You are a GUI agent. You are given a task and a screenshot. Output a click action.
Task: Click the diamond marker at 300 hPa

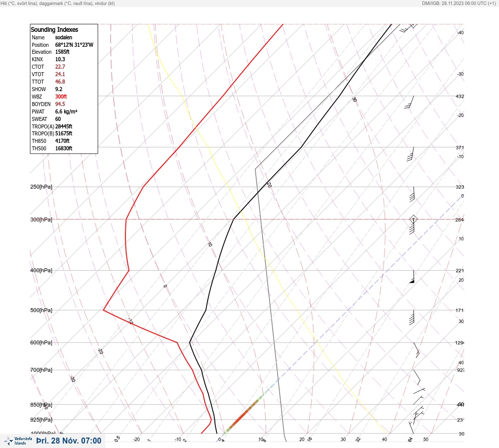coord(413,219)
